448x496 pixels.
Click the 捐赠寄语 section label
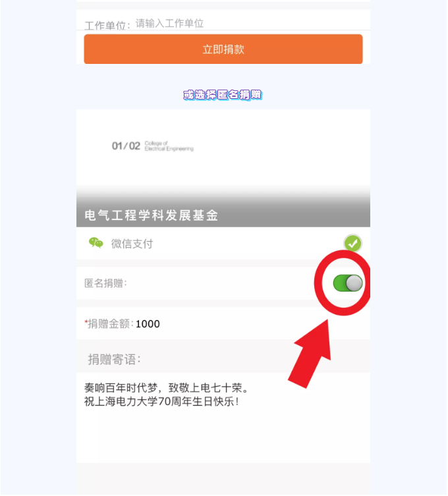click(114, 360)
